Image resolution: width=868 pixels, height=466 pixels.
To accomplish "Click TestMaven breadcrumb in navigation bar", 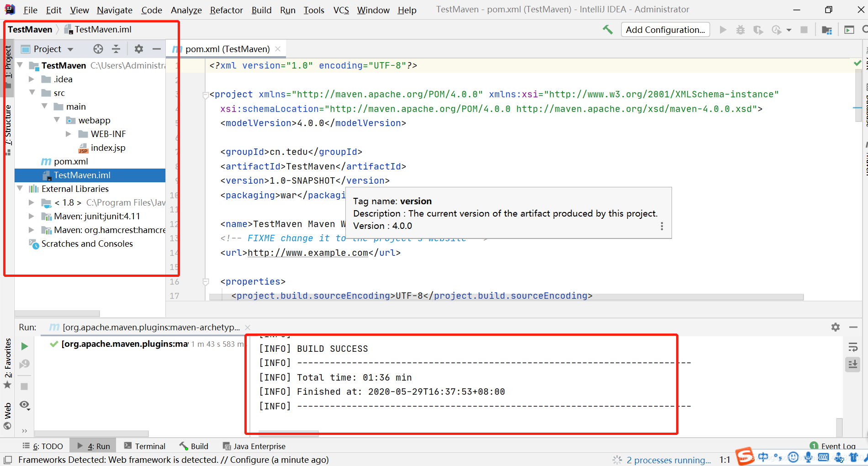I will tap(30, 29).
